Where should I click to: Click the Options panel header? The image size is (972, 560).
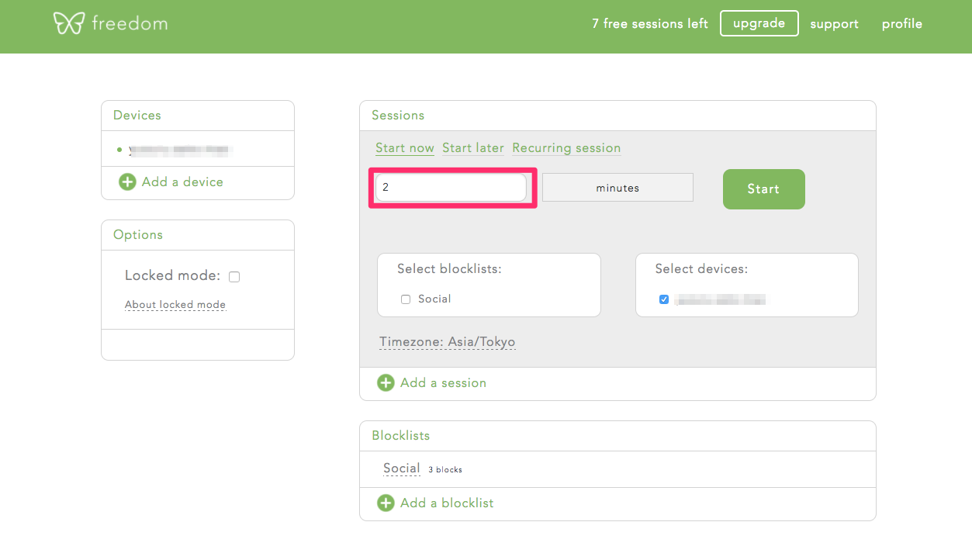pos(198,235)
